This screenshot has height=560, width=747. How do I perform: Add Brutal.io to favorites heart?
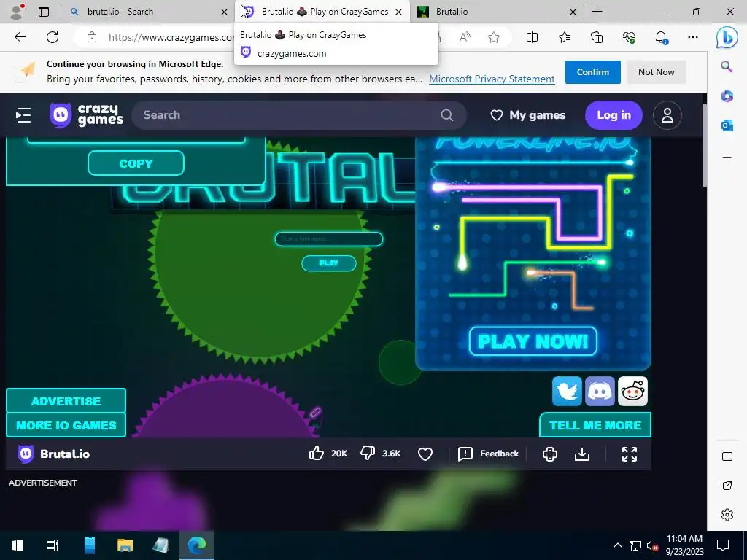(x=425, y=454)
